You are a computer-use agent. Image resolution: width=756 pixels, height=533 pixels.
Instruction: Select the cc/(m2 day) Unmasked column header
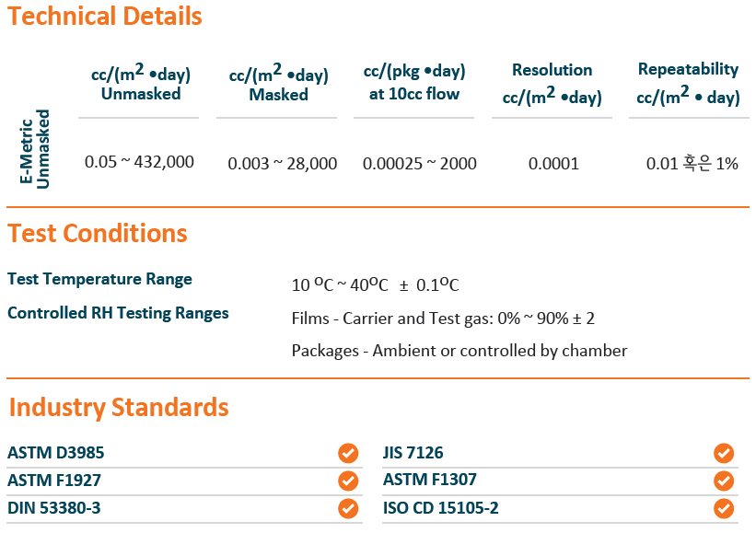point(141,83)
